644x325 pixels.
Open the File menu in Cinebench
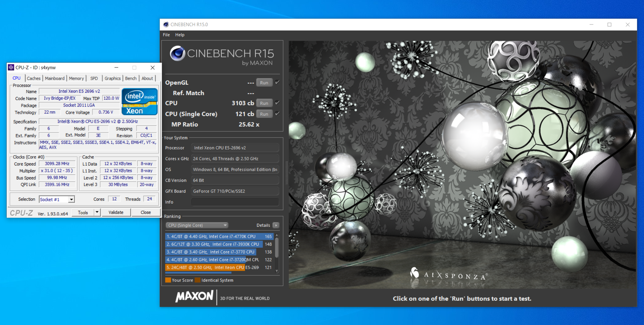[x=166, y=35]
